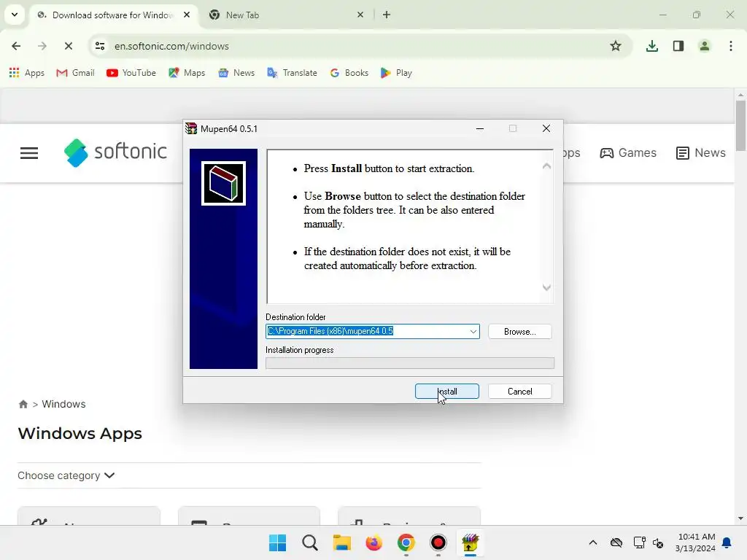Toggle the Chrome side panel
This screenshot has height=560, width=747.
678,46
